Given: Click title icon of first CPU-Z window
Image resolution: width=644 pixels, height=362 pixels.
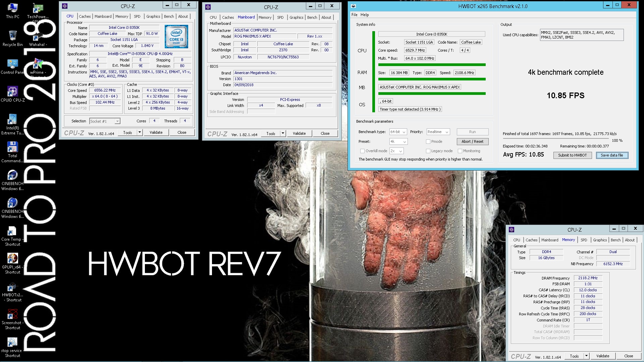Looking at the screenshot, I should tap(65, 6).
